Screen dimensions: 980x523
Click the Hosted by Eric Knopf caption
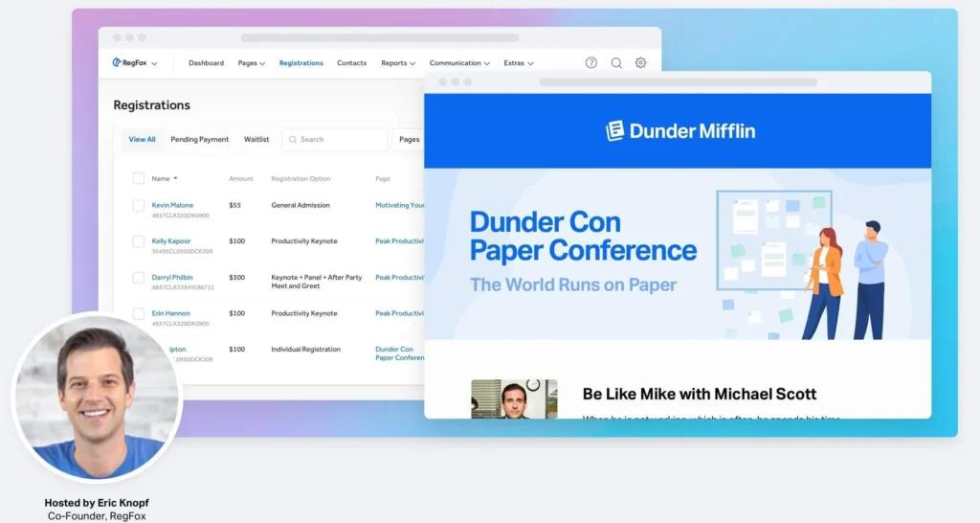(x=97, y=502)
